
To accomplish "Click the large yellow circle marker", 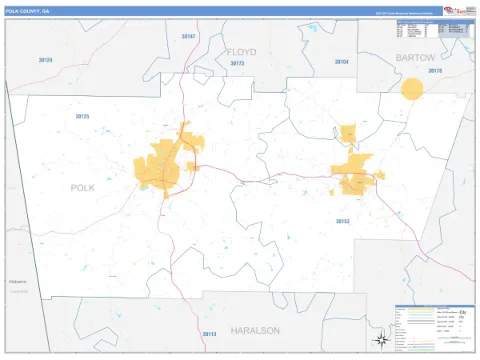I will (412, 89).
